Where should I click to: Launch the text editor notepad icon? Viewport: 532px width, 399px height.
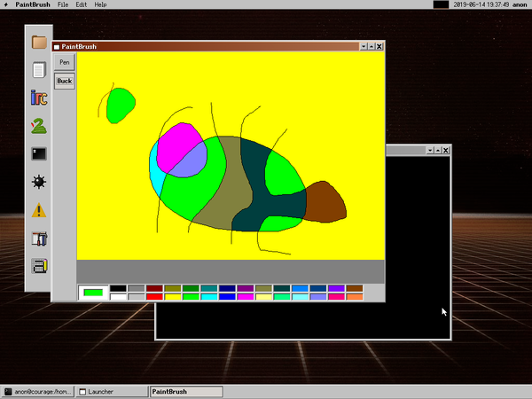[39, 70]
